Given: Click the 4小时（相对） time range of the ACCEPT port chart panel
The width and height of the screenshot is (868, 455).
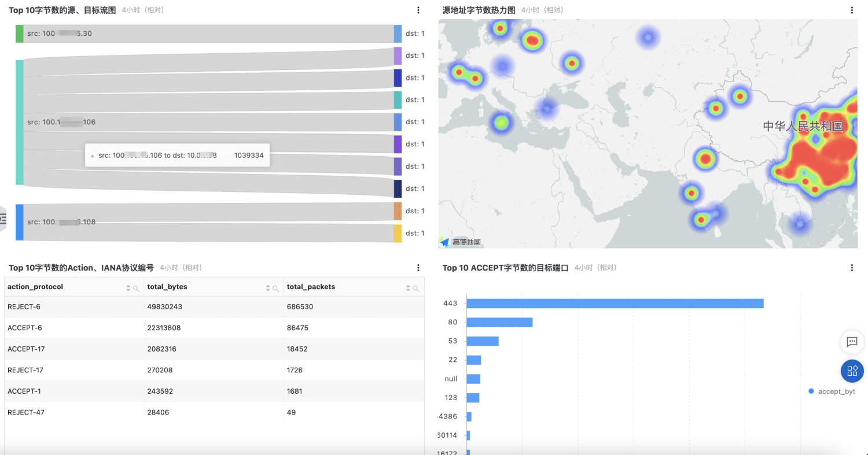Looking at the screenshot, I should (x=597, y=268).
